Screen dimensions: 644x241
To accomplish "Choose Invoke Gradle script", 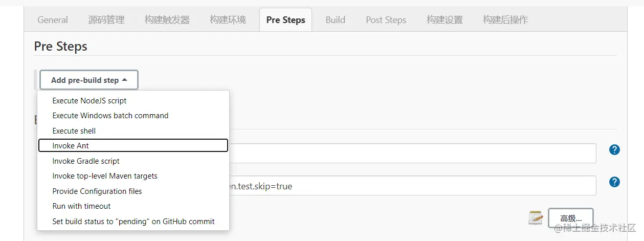I will tap(86, 161).
